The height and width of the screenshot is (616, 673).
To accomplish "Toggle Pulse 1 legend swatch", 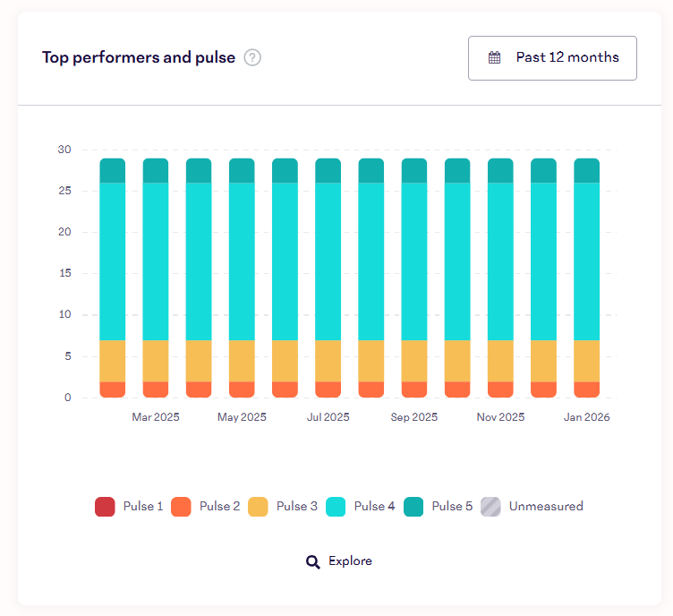I will click(105, 507).
